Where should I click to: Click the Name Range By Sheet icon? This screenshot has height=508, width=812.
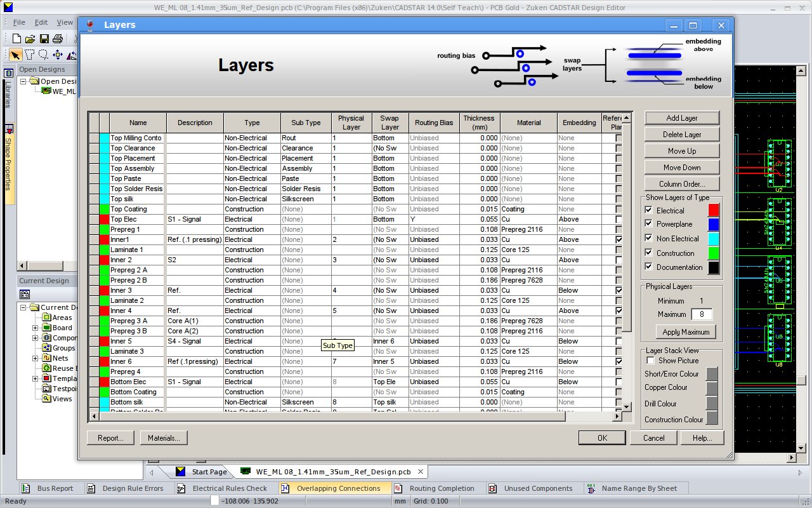tap(591, 488)
